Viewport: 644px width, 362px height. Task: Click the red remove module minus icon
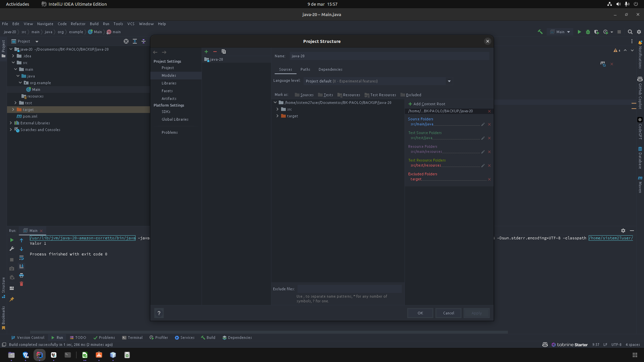click(x=215, y=52)
